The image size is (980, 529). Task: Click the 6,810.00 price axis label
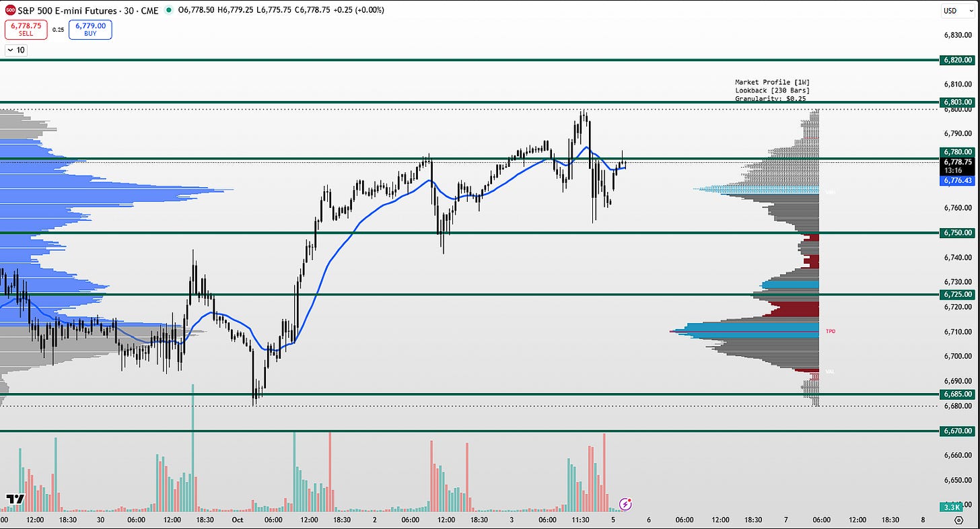pos(956,84)
